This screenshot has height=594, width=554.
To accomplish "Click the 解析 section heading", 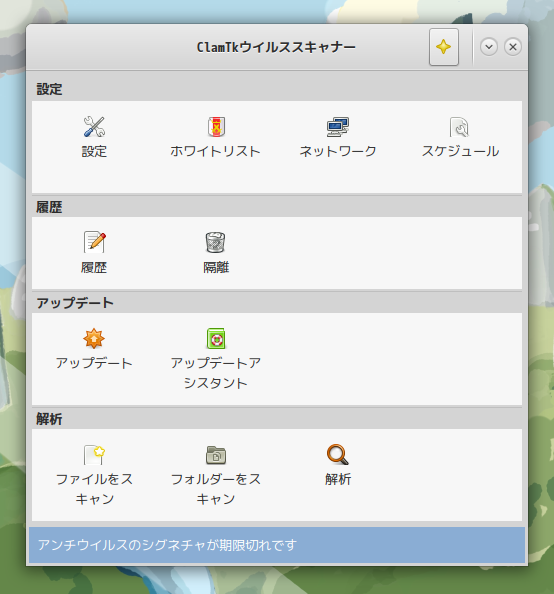I will click(49, 419).
